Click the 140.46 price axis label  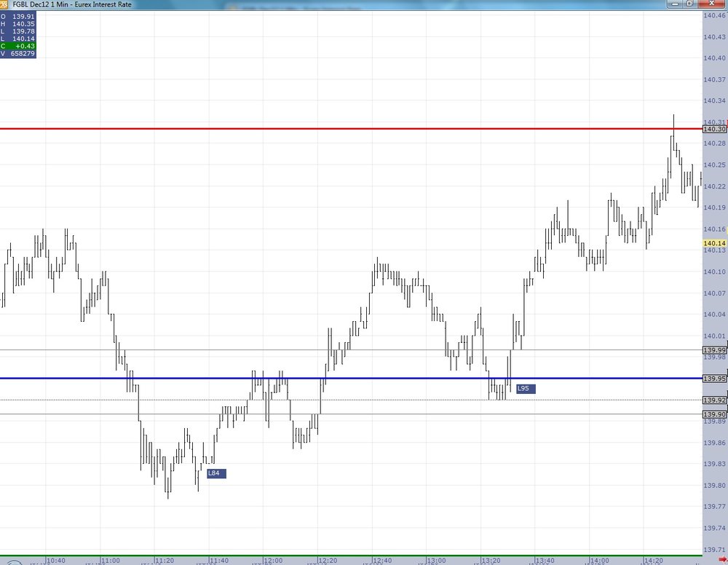[715, 15]
